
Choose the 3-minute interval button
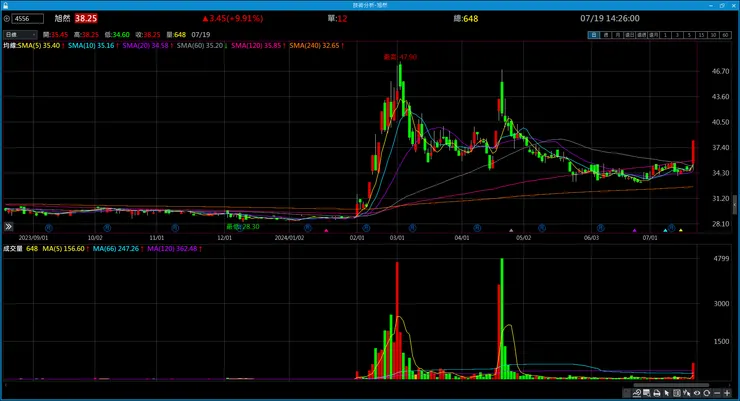coord(677,35)
